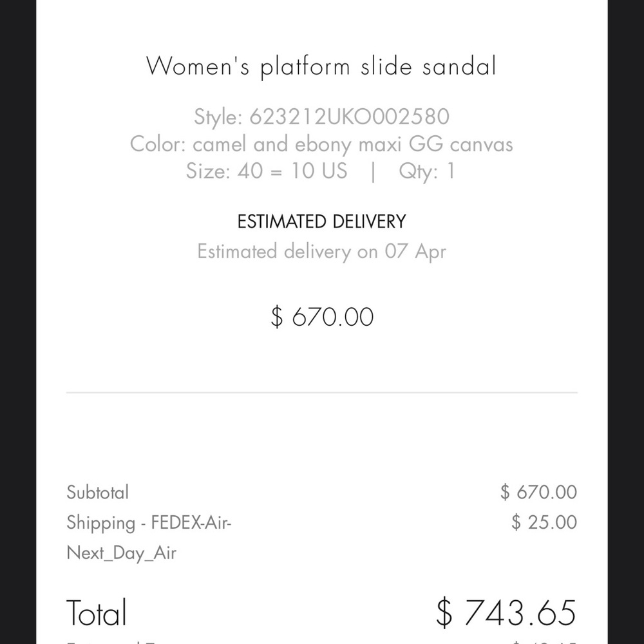Image resolution: width=644 pixels, height=644 pixels.
Task: Click the Subtotal label
Action: coord(98,492)
